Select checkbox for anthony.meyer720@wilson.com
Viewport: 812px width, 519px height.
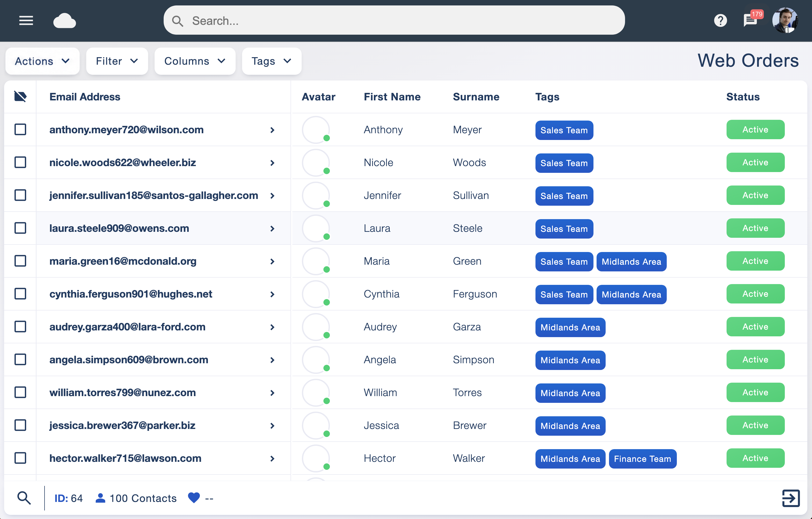20,129
